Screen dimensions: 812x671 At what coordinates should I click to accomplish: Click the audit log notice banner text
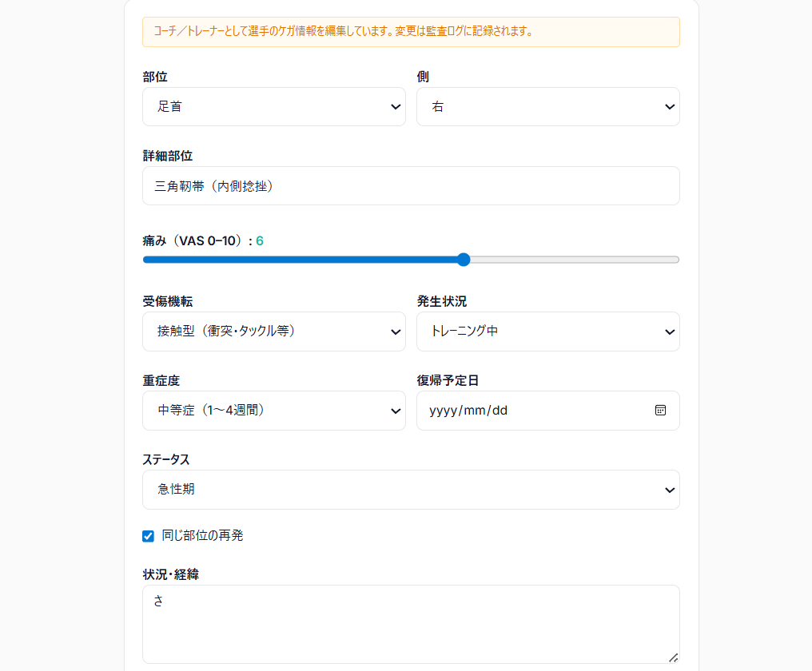coord(344,31)
